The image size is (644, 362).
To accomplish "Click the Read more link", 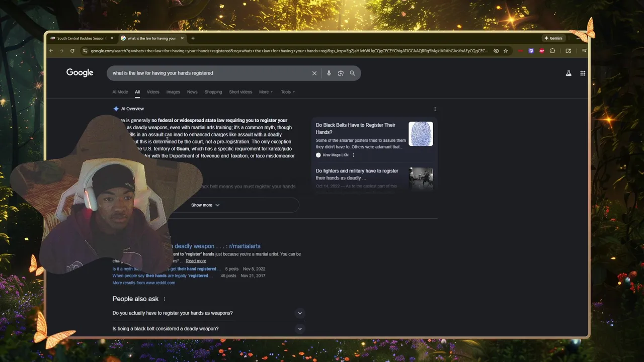I will coord(196,261).
